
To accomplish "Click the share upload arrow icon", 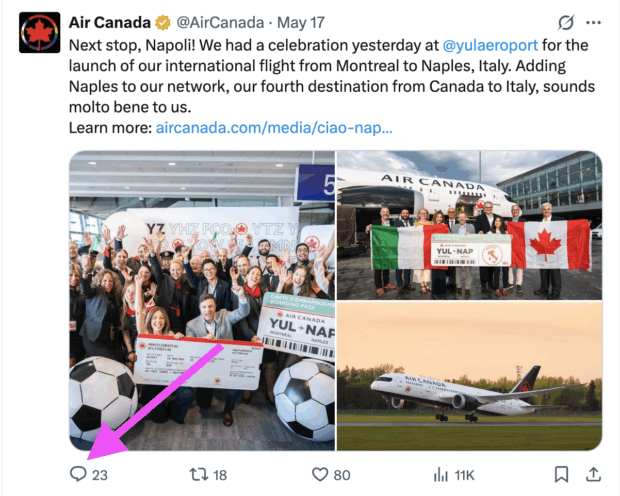I will click(x=592, y=474).
